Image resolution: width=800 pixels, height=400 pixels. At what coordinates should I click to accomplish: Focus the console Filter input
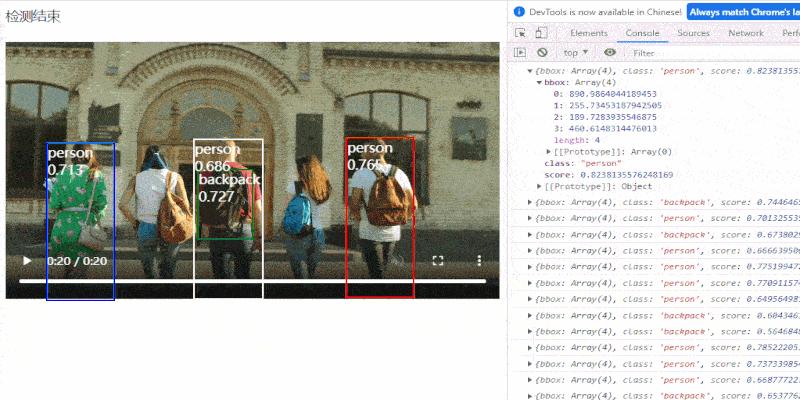tap(714, 53)
